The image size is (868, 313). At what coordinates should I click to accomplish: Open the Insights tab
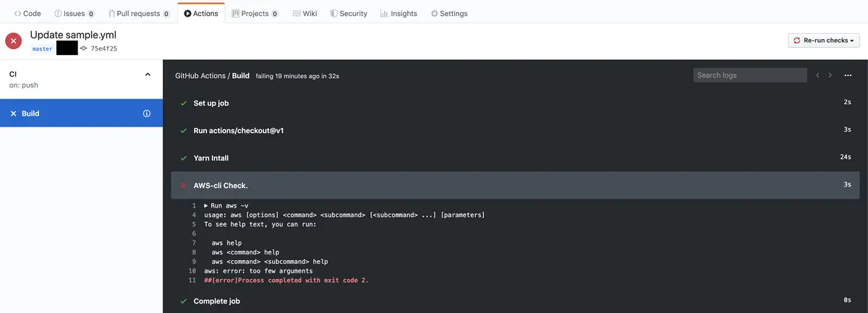pyautogui.click(x=399, y=13)
